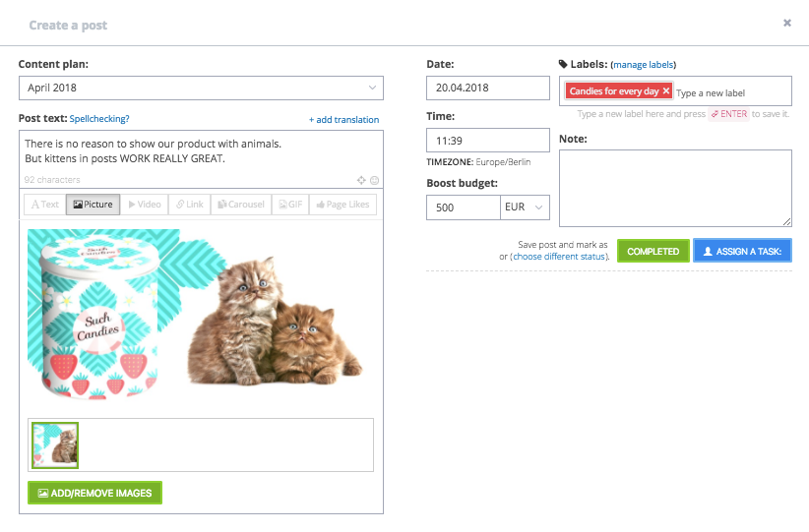Select the Picture post type

(x=93, y=205)
